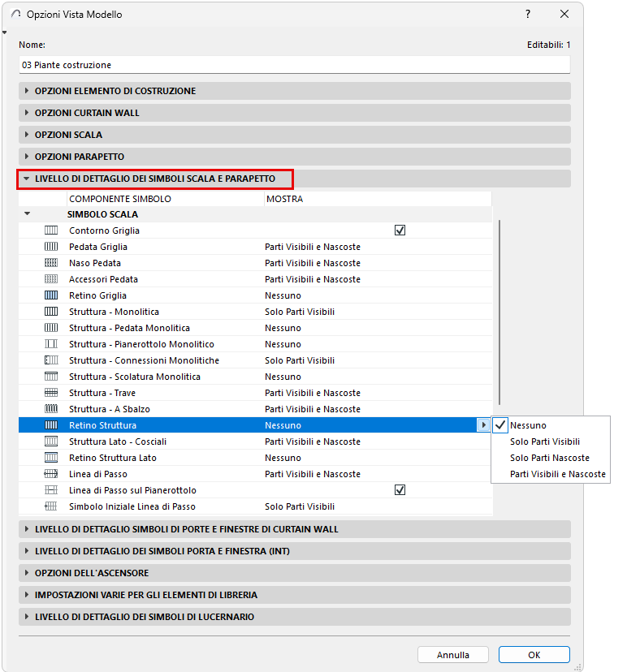Click the Struttura - Scolatura Monolitica icon

(51, 377)
